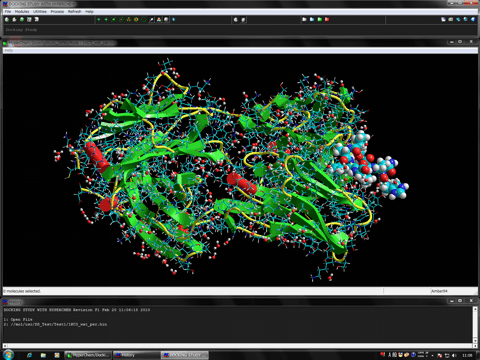Click the red folder toolbar icon
This screenshot has height=360, width=480.
(327, 19)
